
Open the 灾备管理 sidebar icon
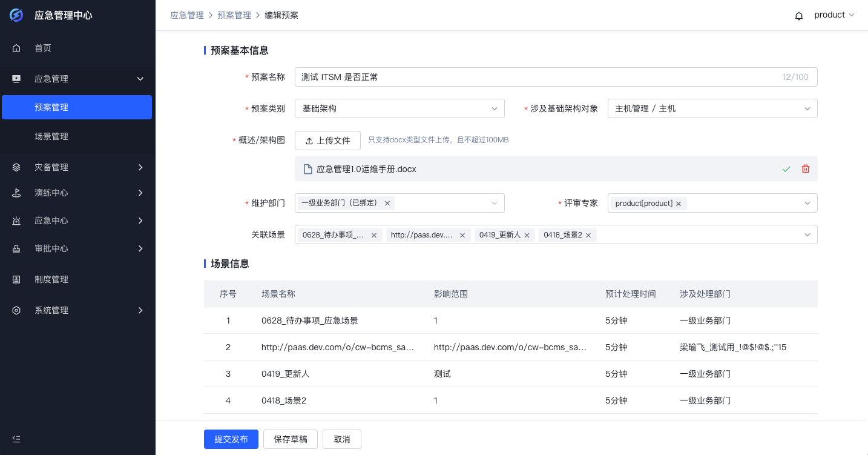coord(16,167)
